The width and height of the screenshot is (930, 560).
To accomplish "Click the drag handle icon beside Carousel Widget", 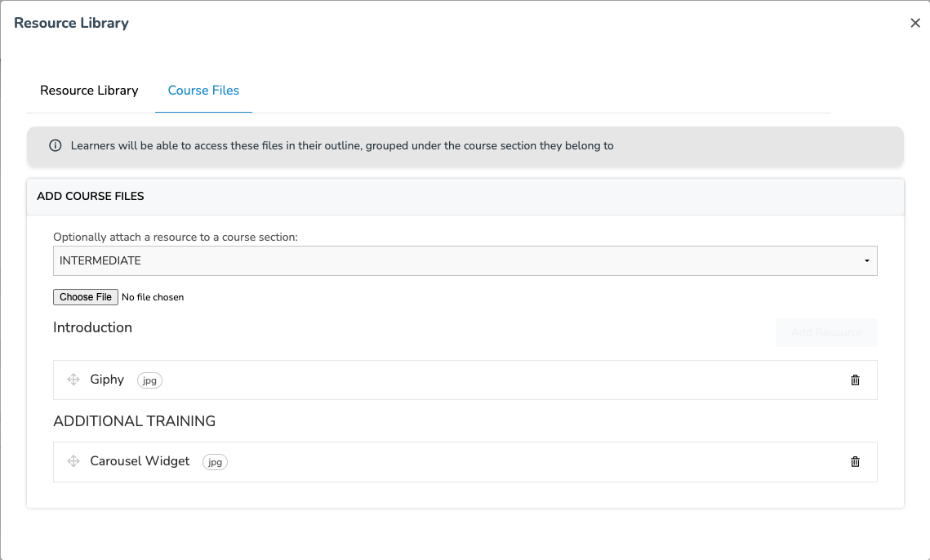I will coord(73,461).
